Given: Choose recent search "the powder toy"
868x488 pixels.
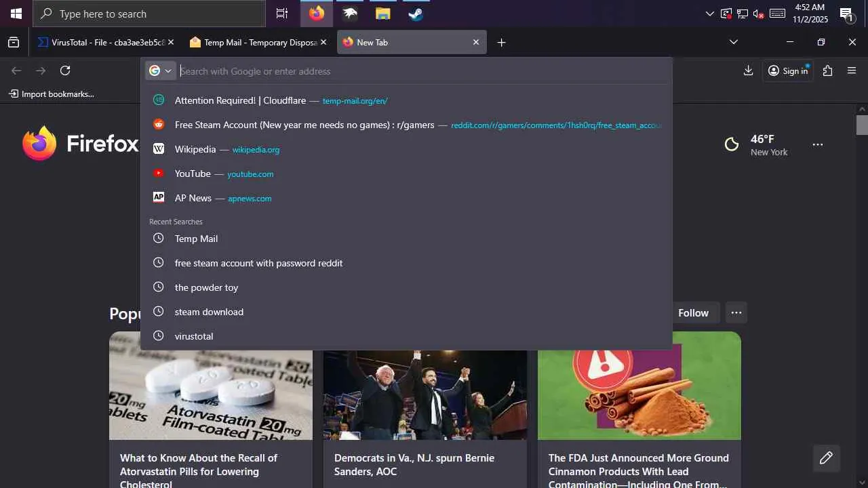Looking at the screenshot, I should pos(407,287).
